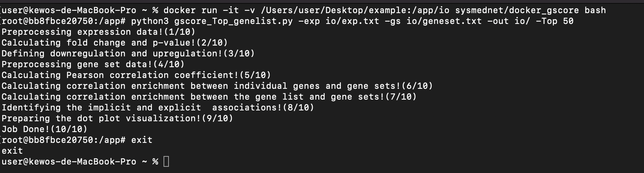Click the step (7/10) gene list line
Screen dimensions: 644x173
209,97
